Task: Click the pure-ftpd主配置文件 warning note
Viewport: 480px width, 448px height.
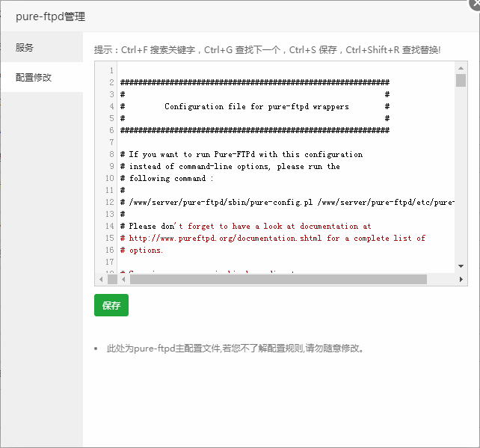Action: pos(235,349)
